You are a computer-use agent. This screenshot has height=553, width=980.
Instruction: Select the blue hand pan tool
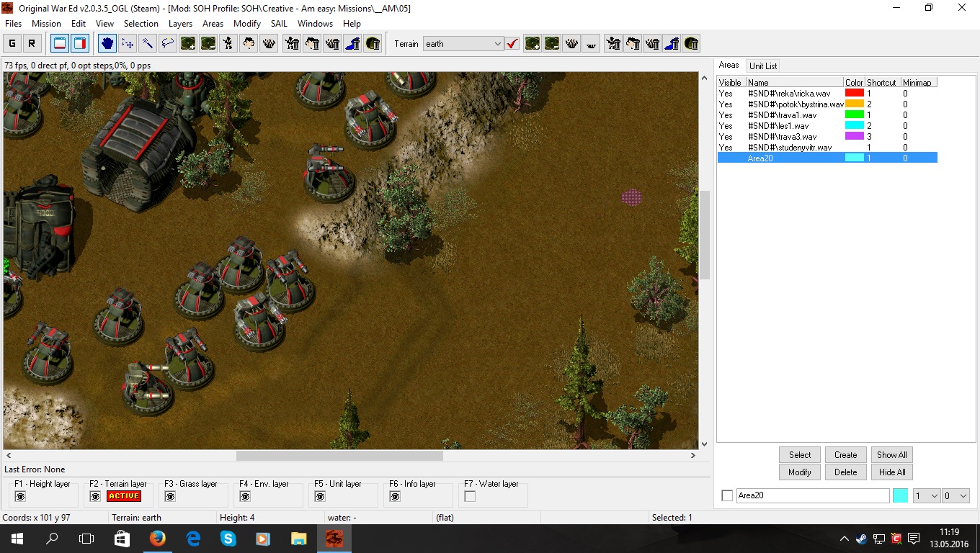pyautogui.click(x=107, y=43)
